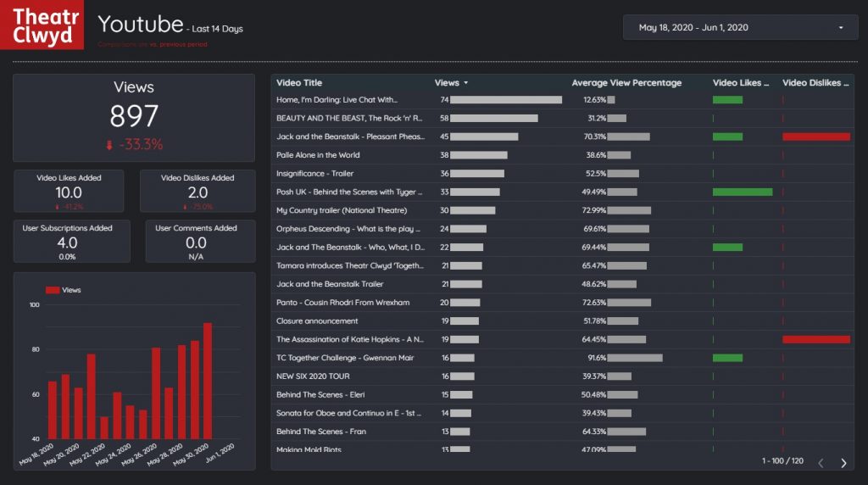Screen dimensions: 868x485
Task: Click the red Views legend swatch in chart
Action: pyautogui.click(x=53, y=290)
